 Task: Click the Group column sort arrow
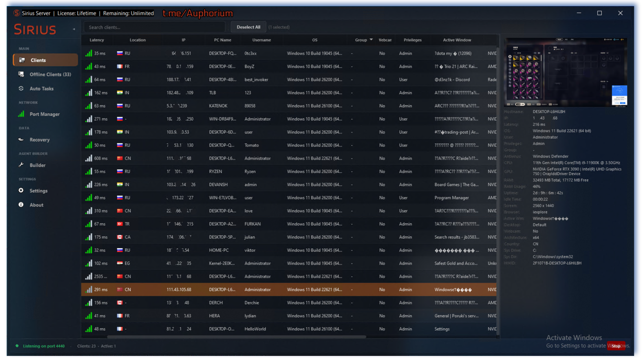point(371,40)
